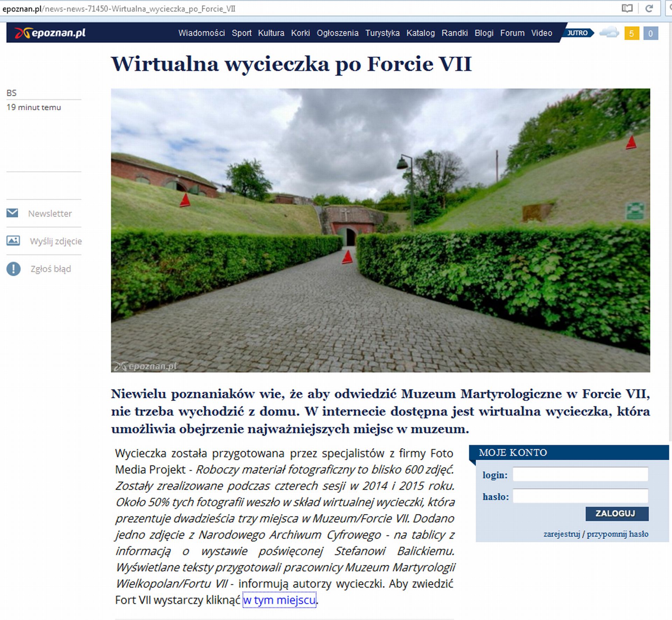Screen dimensions: 672x620
Task: Click the Wyślij zdjęcie link
Action: 56,241
